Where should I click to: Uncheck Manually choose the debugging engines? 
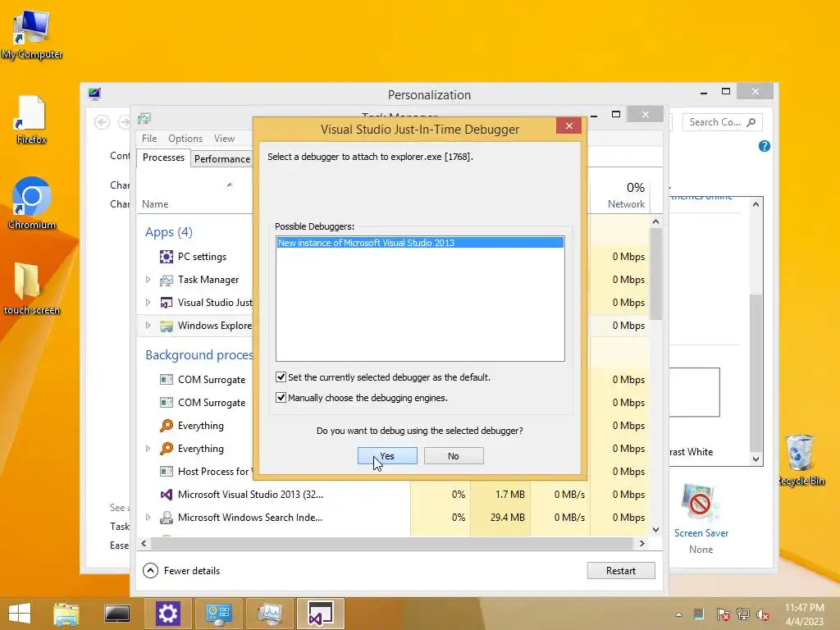(x=281, y=398)
